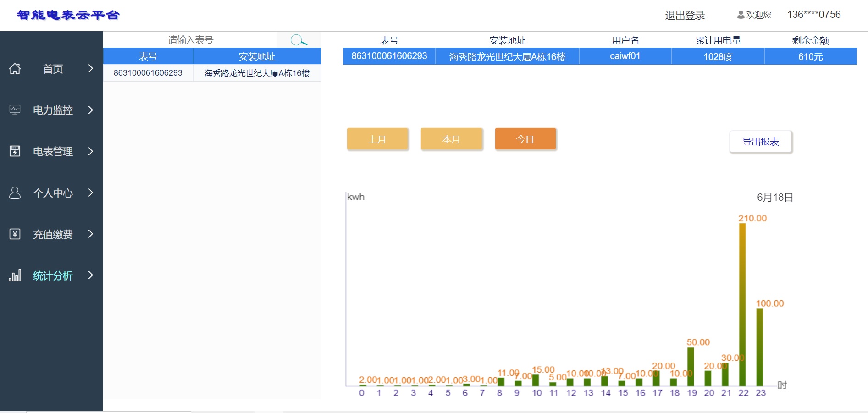868x413 pixels.
Task: Click the 退出登录 link
Action: (685, 15)
